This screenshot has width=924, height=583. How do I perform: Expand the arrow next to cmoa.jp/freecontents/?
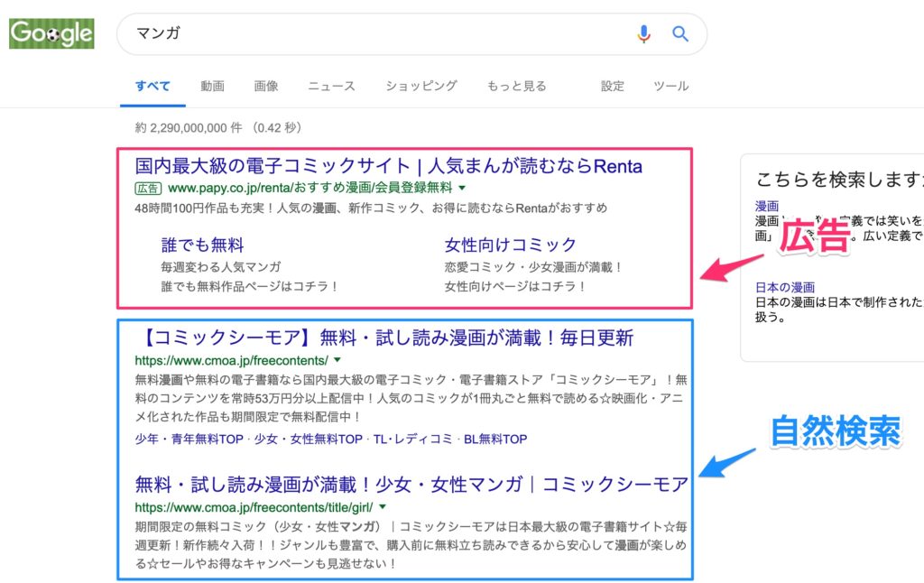[x=337, y=359]
